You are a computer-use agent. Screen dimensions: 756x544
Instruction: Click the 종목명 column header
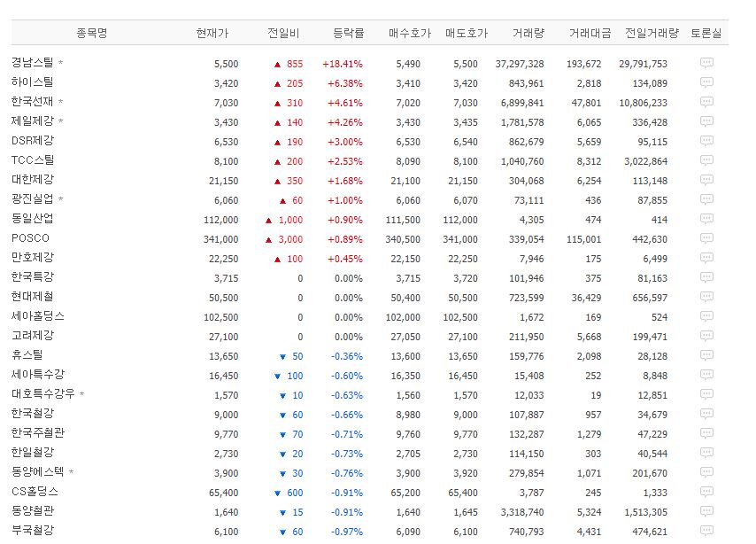[91, 33]
